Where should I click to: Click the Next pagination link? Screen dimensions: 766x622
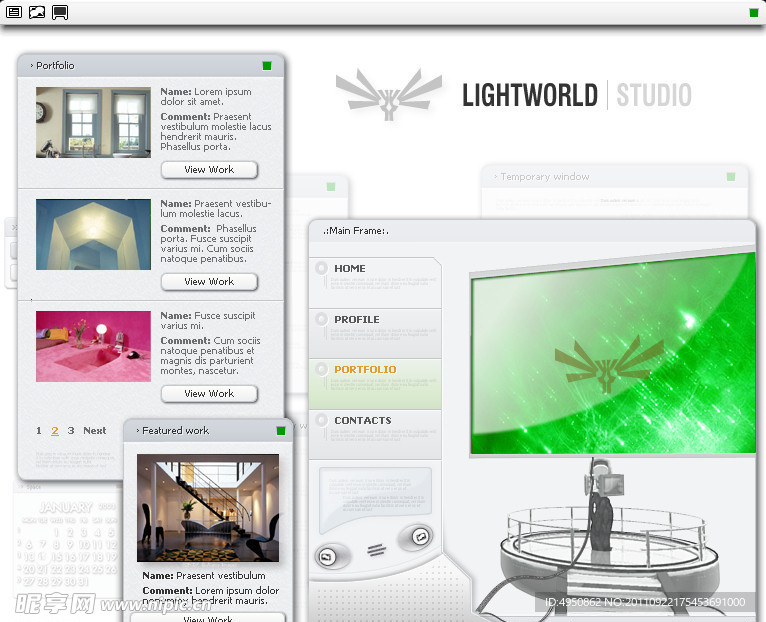tap(95, 430)
